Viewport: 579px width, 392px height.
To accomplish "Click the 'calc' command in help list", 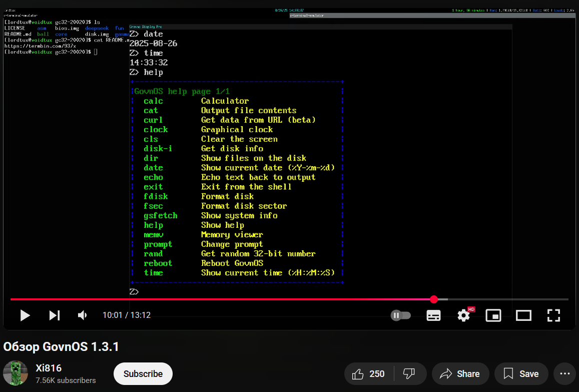I will [153, 101].
